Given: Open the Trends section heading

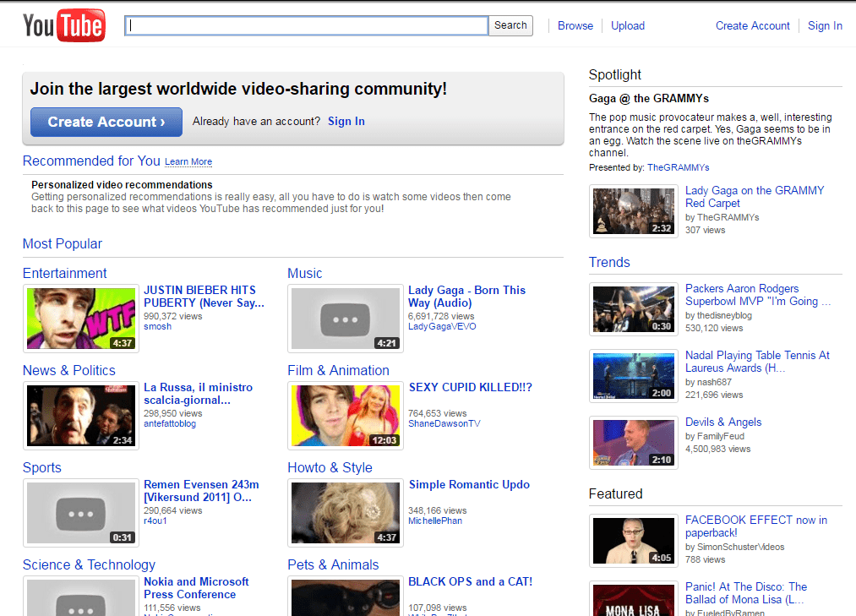Looking at the screenshot, I should click(609, 262).
